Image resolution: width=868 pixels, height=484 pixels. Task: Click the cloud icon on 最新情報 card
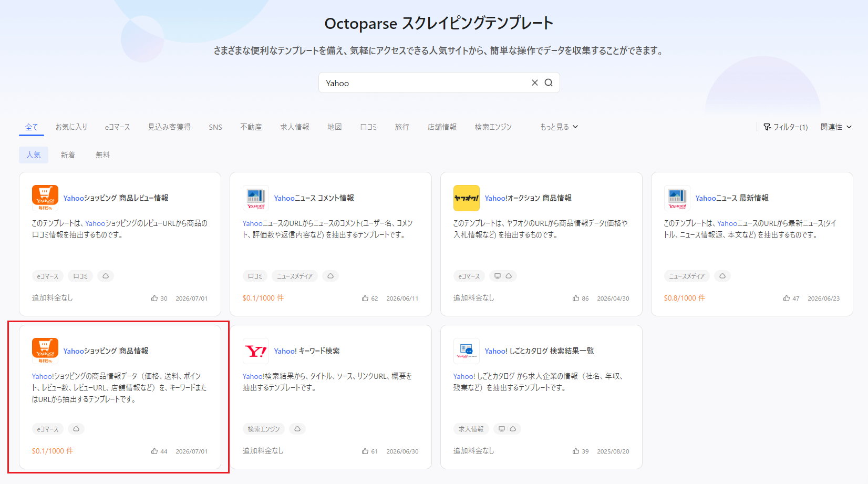722,276
